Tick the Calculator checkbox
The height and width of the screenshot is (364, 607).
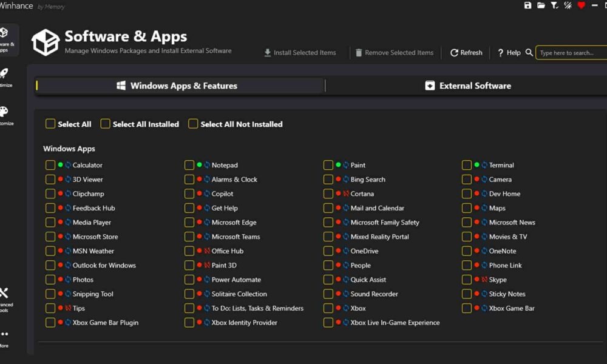click(50, 165)
